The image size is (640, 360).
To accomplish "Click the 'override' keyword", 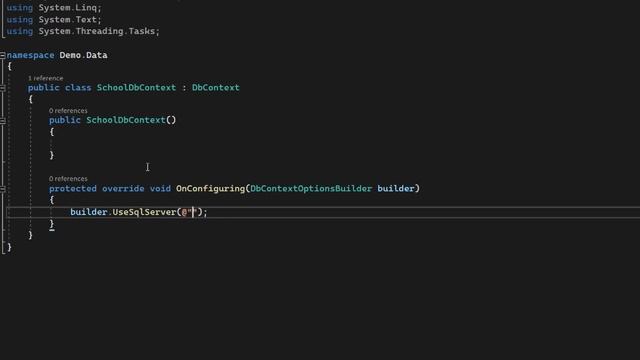I will click(x=123, y=189).
